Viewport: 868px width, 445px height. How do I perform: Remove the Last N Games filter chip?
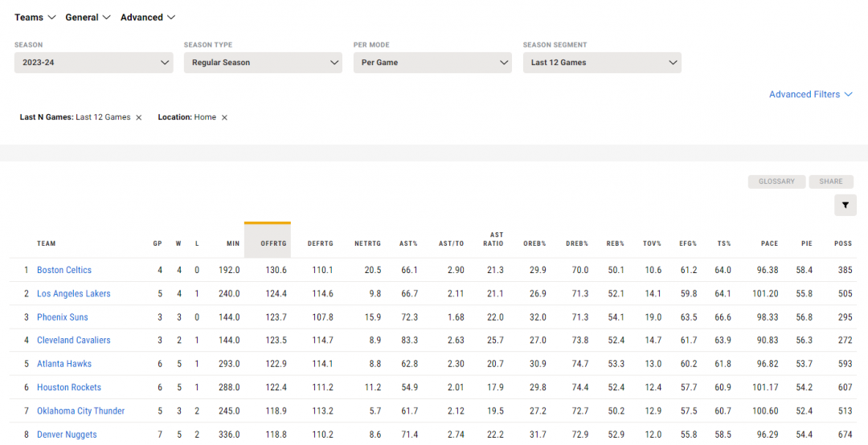(139, 117)
